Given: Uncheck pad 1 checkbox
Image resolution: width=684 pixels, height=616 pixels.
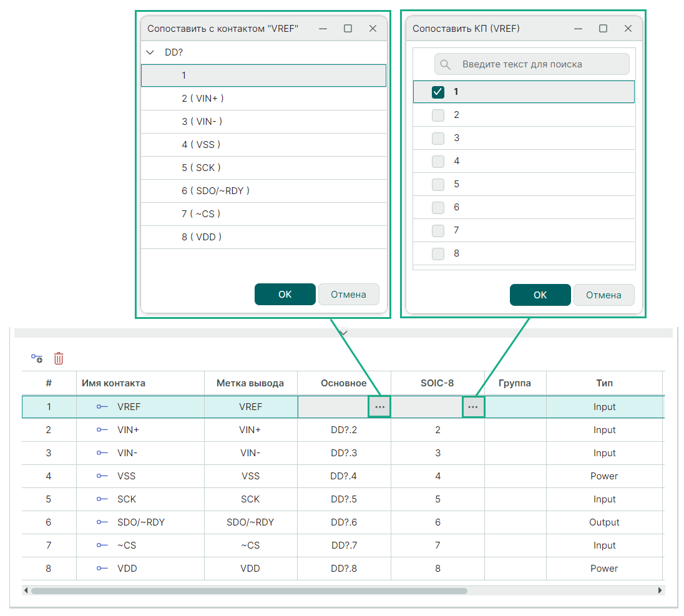Looking at the screenshot, I should [x=438, y=92].
